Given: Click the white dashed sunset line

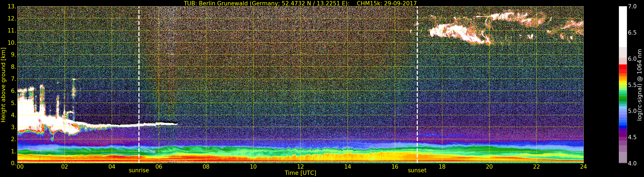Looking at the screenshot, I should pos(417,85).
